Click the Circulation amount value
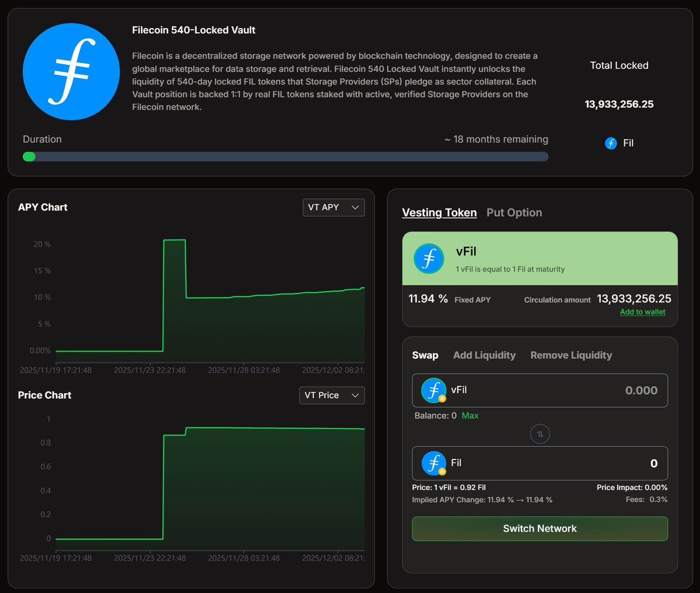 click(634, 299)
